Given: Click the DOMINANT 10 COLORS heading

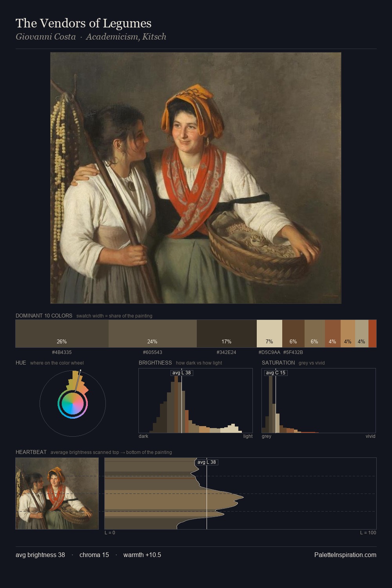Looking at the screenshot, I should coord(44,316).
